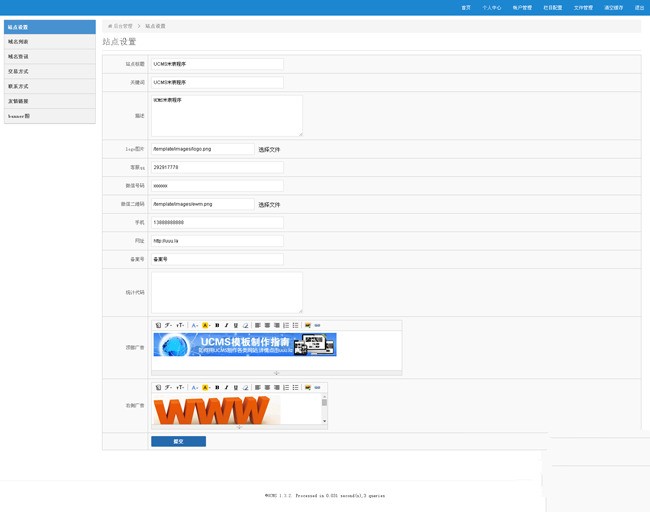Insert bullet list in 顶部广告 editor
Viewport: 650px width, 512px height.
(x=296, y=325)
